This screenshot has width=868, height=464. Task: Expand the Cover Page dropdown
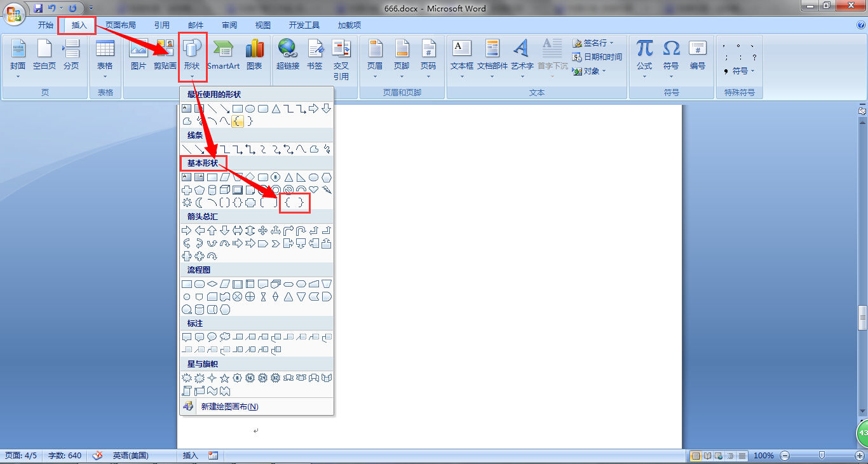18,58
